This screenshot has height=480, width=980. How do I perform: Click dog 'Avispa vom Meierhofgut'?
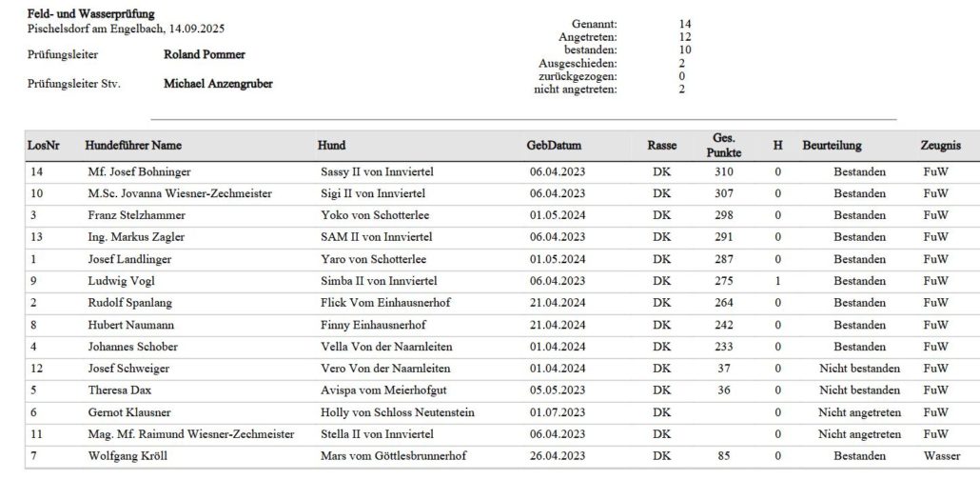pyautogui.click(x=383, y=390)
